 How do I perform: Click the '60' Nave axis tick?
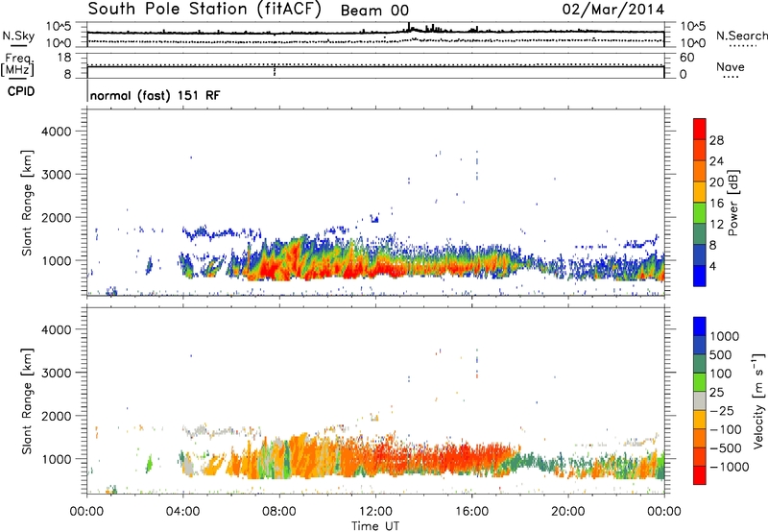686,58
